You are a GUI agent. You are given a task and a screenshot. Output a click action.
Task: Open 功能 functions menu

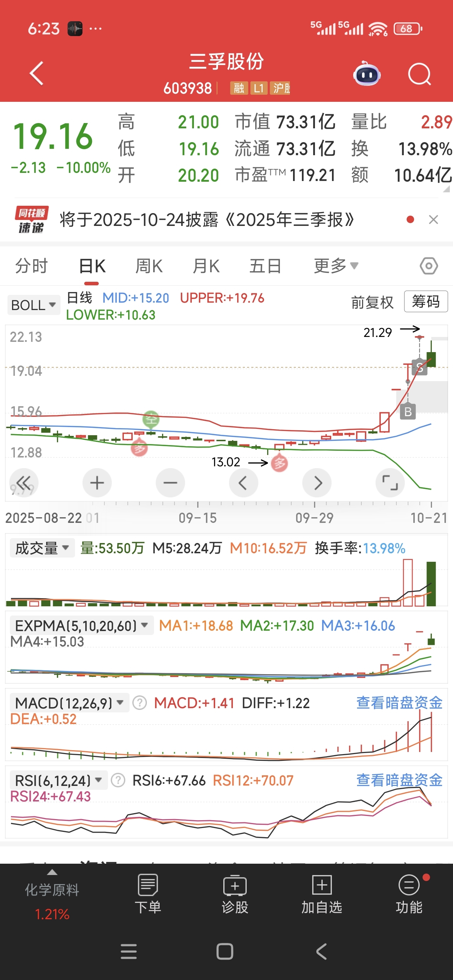(409, 894)
